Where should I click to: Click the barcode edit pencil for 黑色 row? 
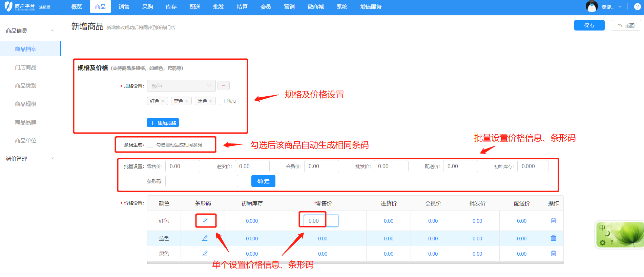(205, 253)
